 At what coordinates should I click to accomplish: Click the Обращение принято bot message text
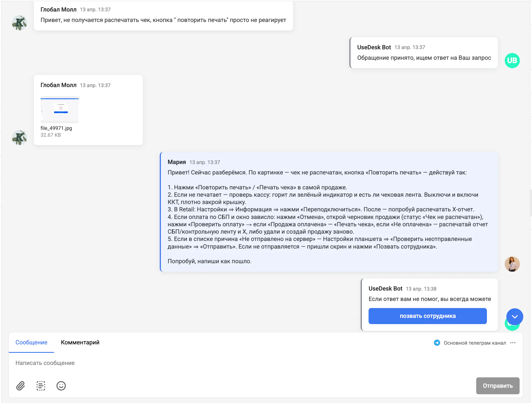click(x=424, y=58)
